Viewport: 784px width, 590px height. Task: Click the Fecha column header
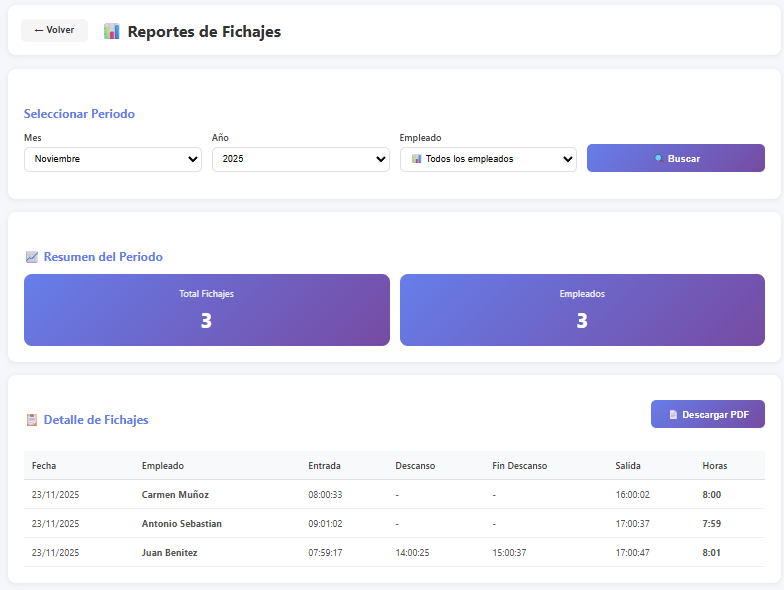tap(44, 466)
